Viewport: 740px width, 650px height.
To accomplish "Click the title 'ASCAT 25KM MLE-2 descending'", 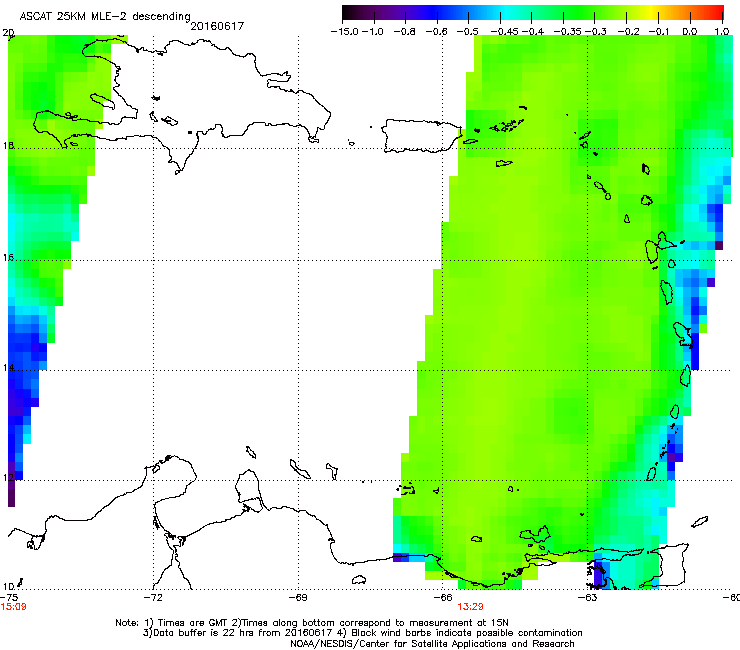I will point(105,17).
